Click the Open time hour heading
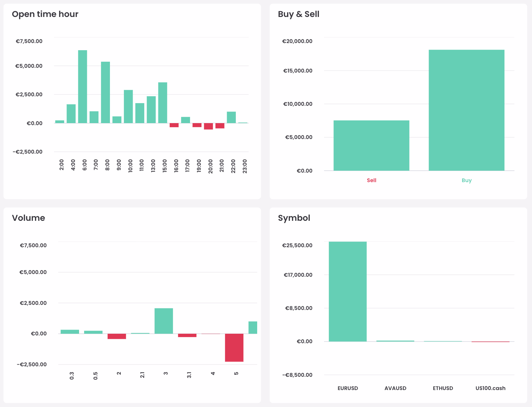Screen dimensions: 532x407 pyautogui.click(x=45, y=14)
